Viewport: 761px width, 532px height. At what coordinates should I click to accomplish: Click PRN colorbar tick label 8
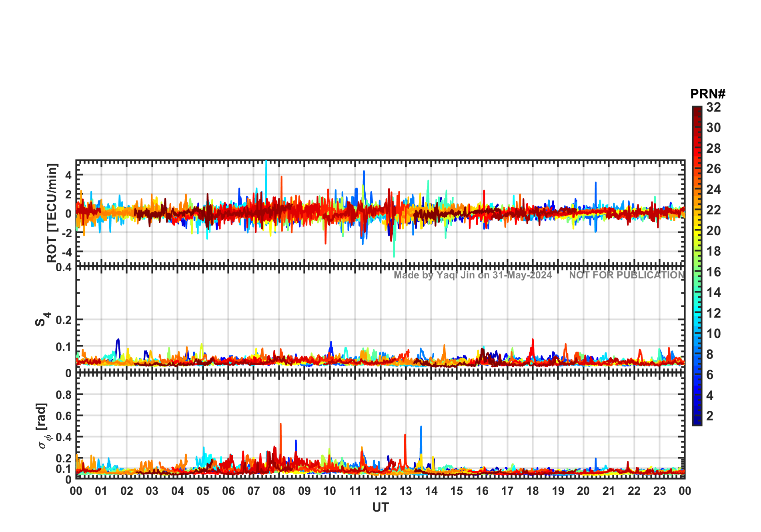click(x=710, y=354)
